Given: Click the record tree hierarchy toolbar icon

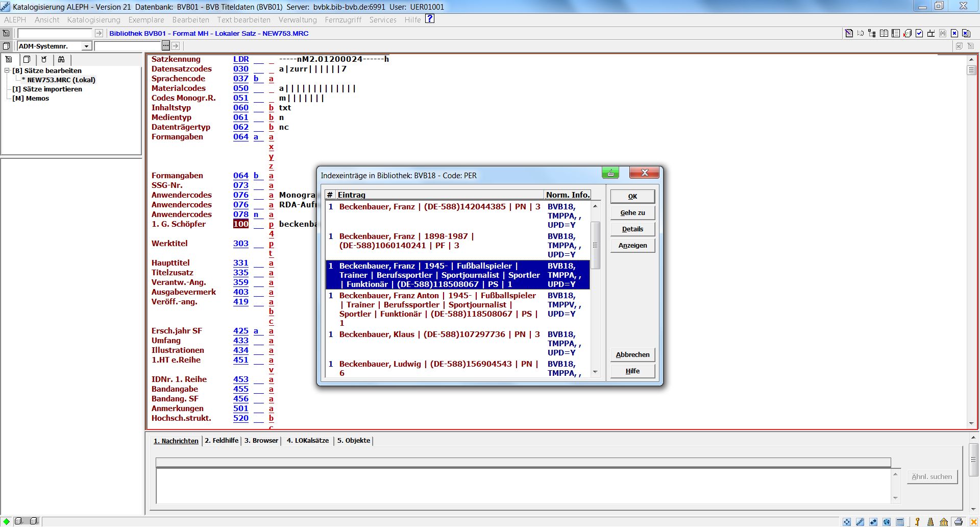Looking at the screenshot, I should click(x=872, y=33).
